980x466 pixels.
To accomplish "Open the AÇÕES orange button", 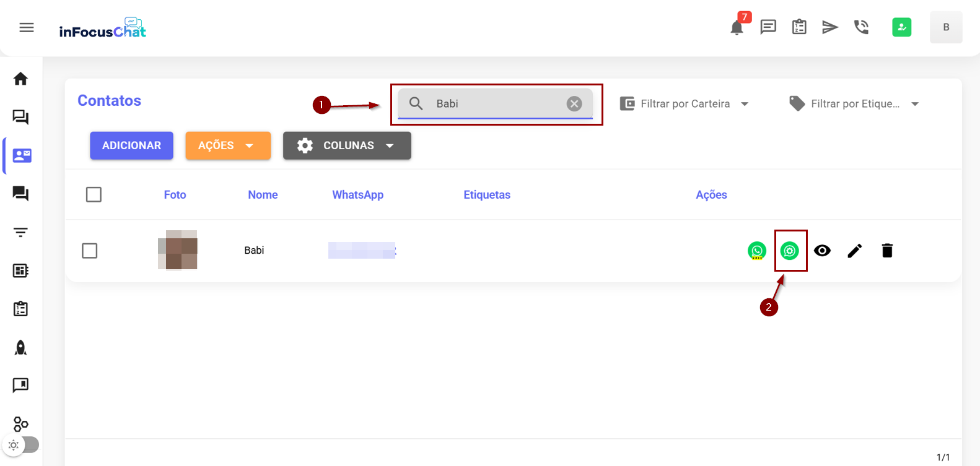I will coord(227,145).
